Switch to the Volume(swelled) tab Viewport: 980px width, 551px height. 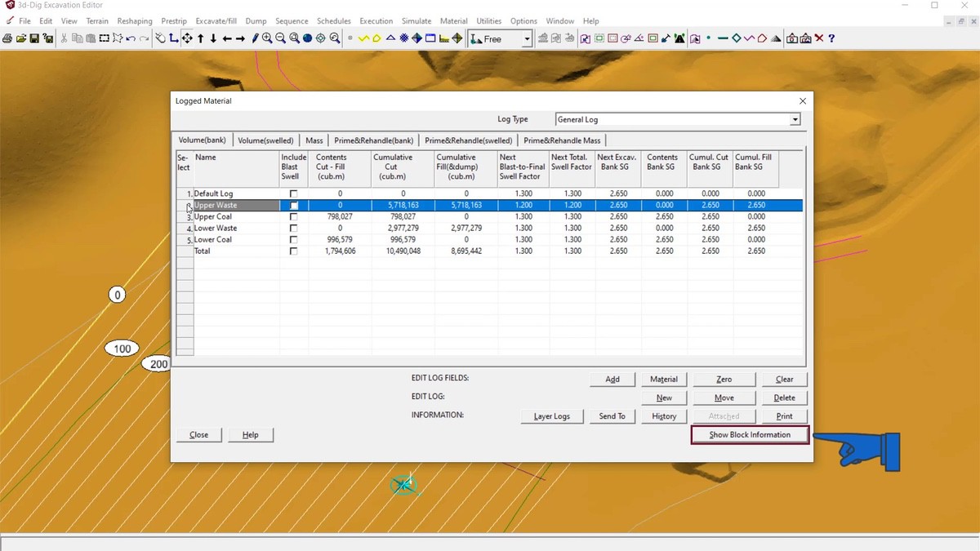[x=265, y=140]
